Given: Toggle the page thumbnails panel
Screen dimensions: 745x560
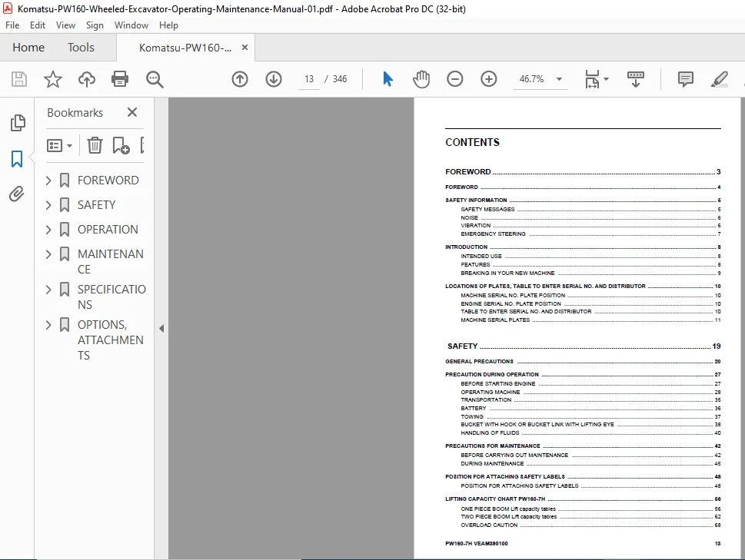Looking at the screenshot, I should [18, 123].
